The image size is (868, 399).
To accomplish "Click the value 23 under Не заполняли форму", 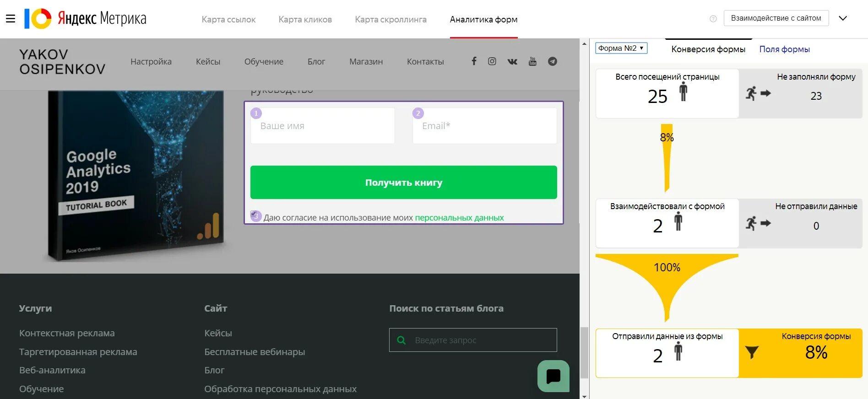I will pos(816,96).
